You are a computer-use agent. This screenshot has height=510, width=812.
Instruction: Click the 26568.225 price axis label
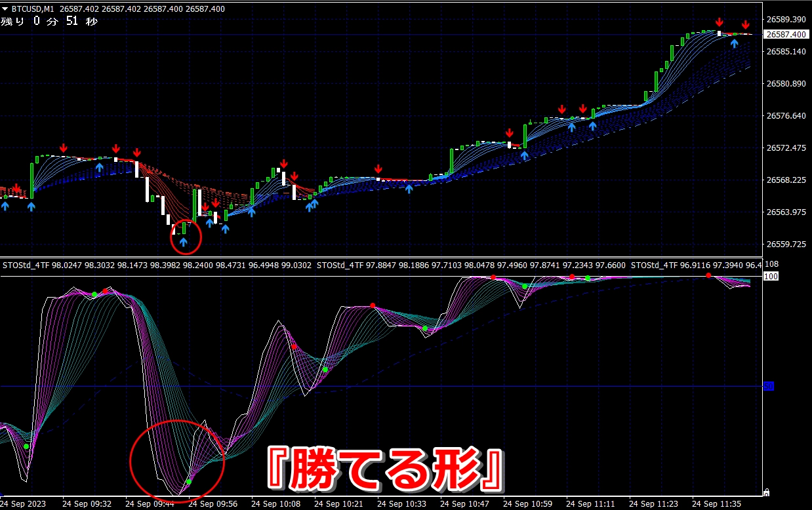[786, 180]
